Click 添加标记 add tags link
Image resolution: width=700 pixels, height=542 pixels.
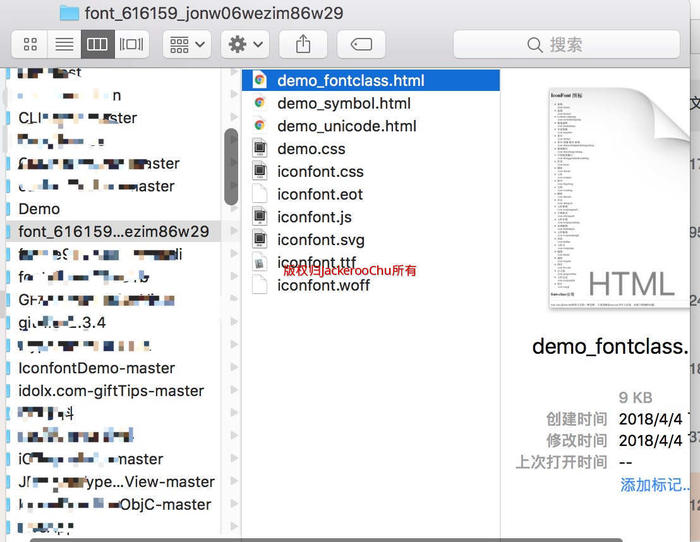654,484
